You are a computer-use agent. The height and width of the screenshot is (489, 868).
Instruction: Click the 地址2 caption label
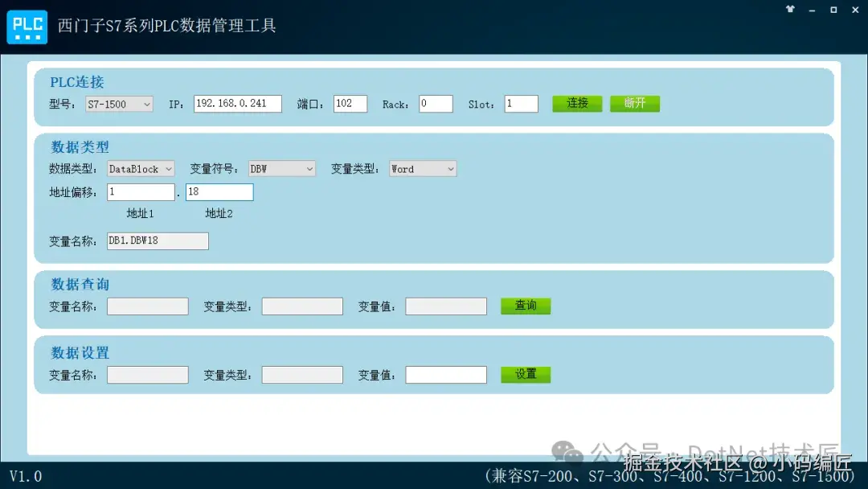tap(219, 213)
